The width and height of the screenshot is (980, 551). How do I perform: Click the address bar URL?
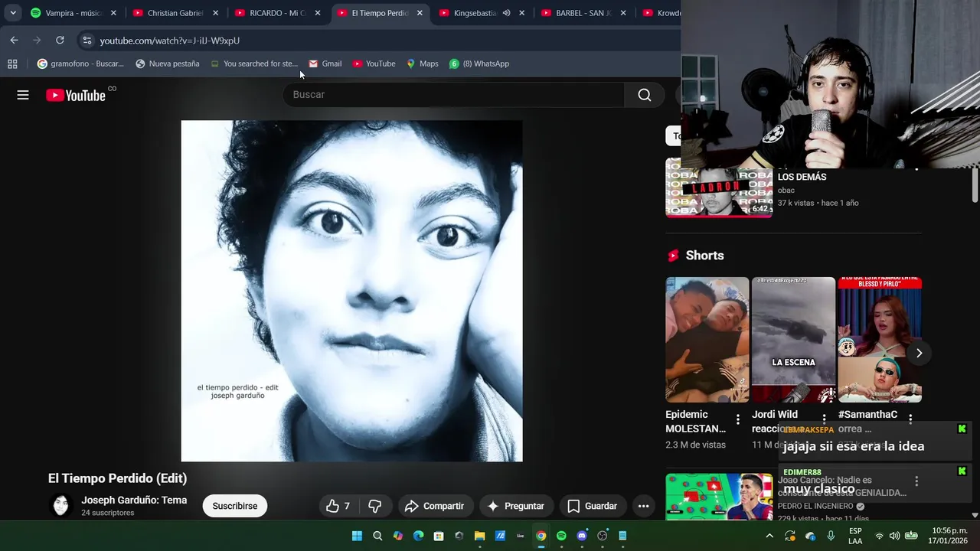tap(170, 41)
